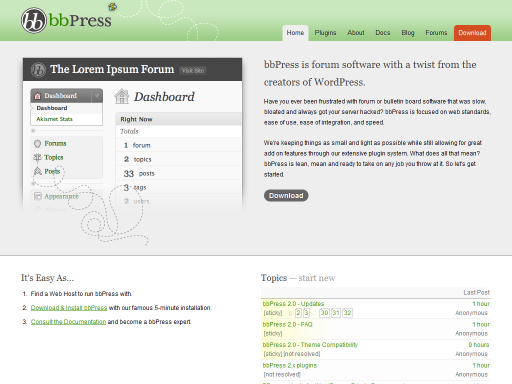Expand the Dashboard menu dropdown arrow

click(97, 96)
